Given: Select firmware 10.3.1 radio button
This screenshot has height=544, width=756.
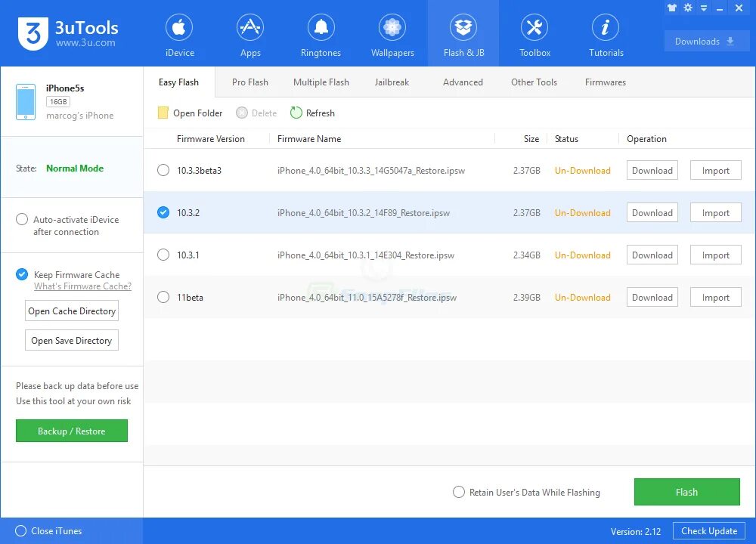Looking at the screenshot, I should point(163,255).
